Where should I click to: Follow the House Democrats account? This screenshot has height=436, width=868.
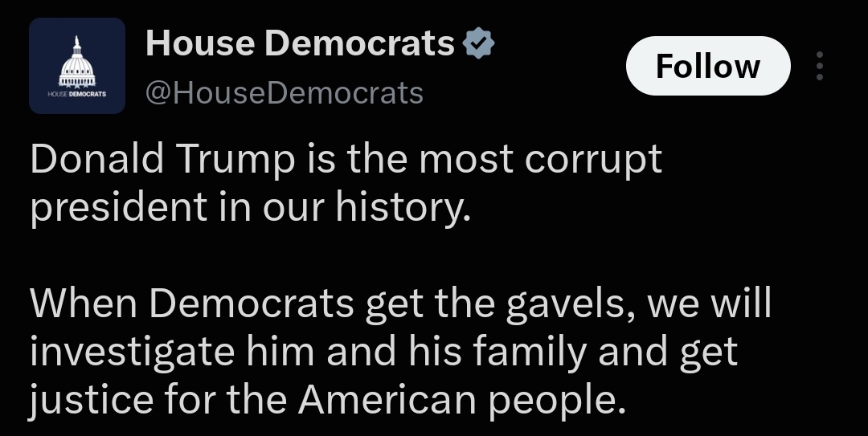tap(708, 66)
